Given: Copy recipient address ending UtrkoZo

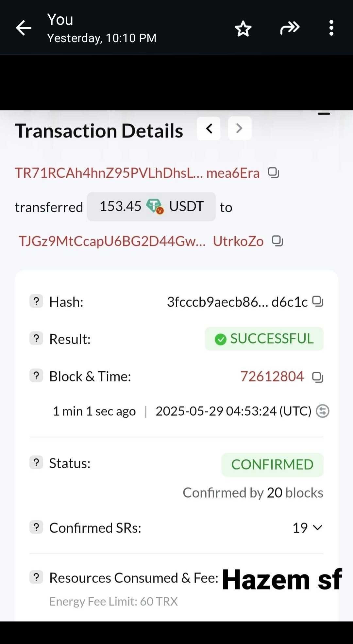Looking at the screenshot, I should tap(277, 241).
